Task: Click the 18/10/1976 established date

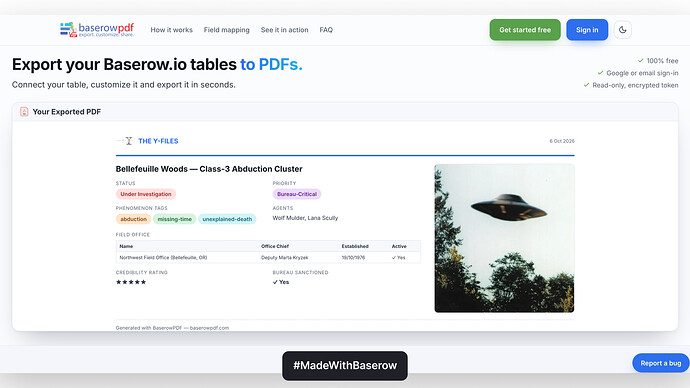Action: [x=353, y=258]
